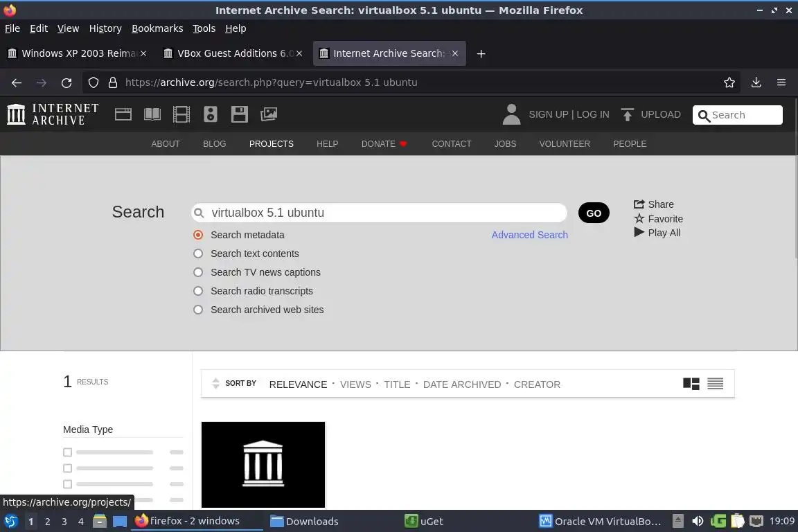Select Search archived web sites
The height and width of the screenshot is (532, 798).
[198, 310]
